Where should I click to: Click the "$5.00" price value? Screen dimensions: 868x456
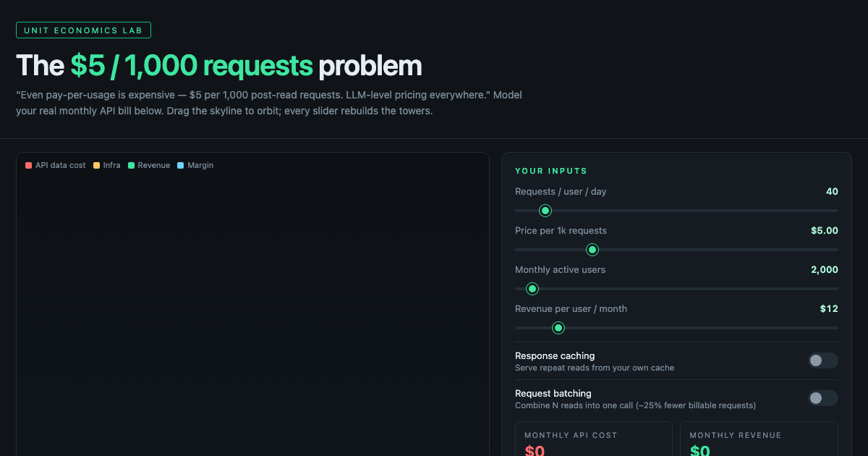click(825, 231)
